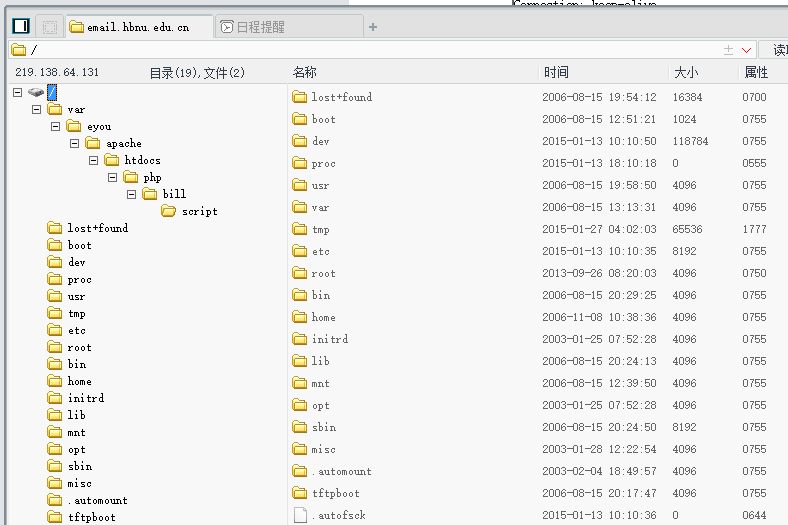Image resolution: width=788 pixels, height=525 pixels.
Task: Select opt folder icon in file list
Action: coord(300,405)
